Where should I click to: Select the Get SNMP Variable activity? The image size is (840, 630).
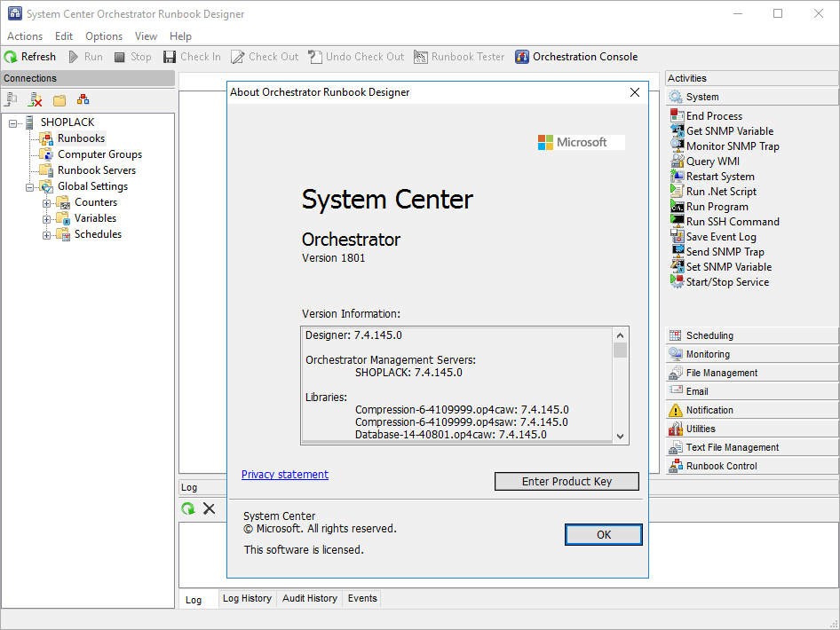(x=722, y=131)
